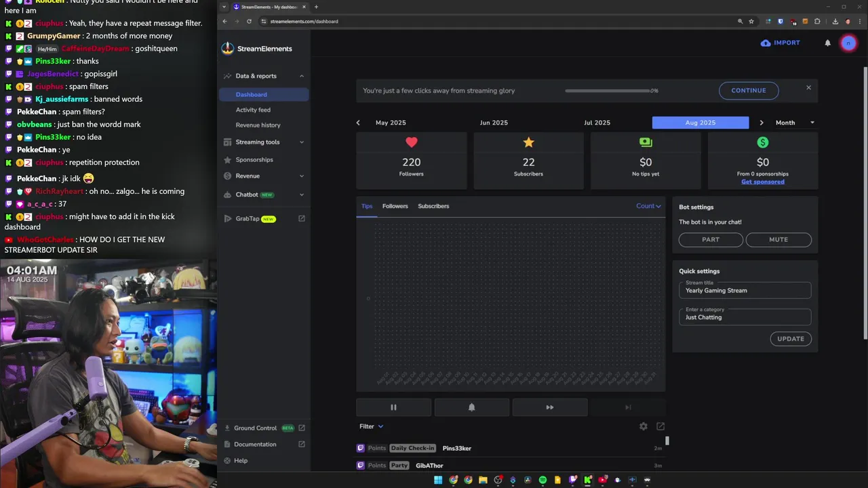This screenshot has width=868, height=488.
Task: Pop out the activity feed in a new window
Action: pyautogui.click(x=660, y=426)
